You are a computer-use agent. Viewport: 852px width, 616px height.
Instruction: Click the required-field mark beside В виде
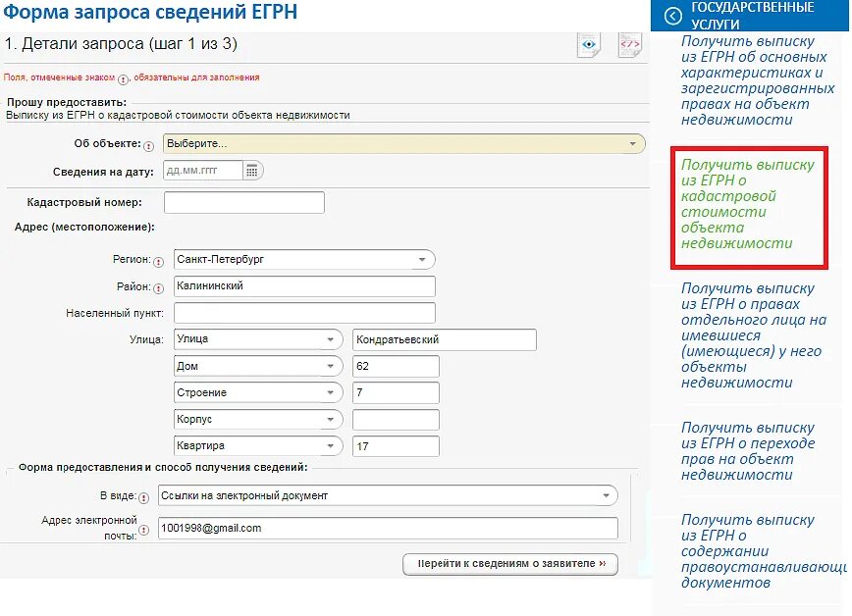pos(143,497)
